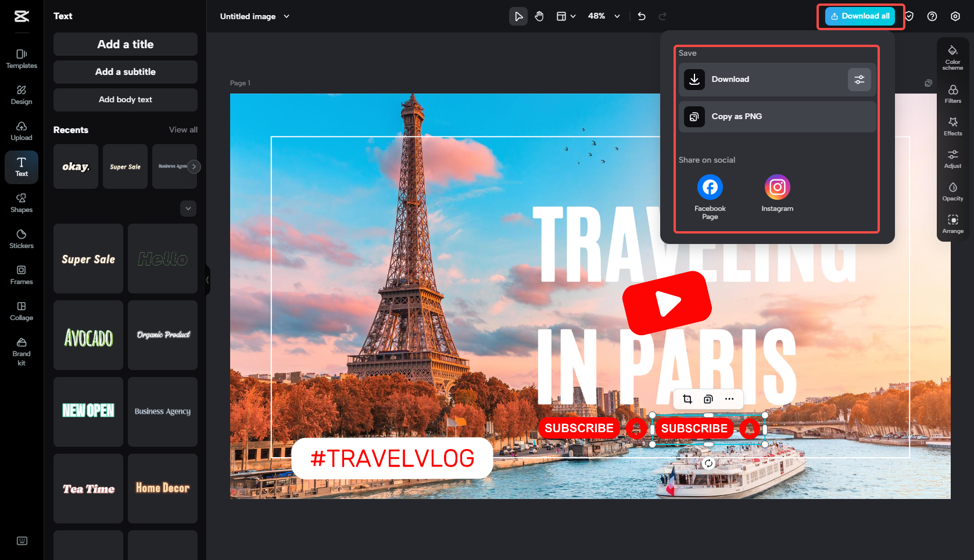Click the duplicate icon in floating toolbar
Screen dimensions: 974x560
[x=708, y=399]
